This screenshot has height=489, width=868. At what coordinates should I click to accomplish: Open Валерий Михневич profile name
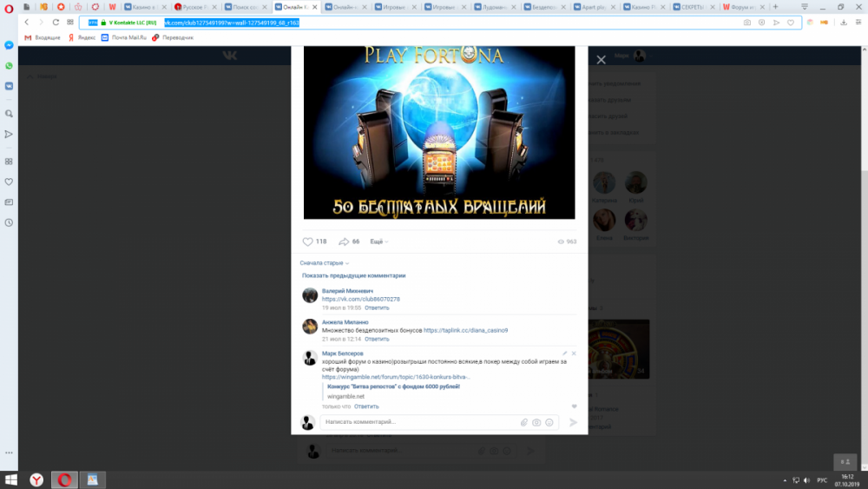coord(348,291)
